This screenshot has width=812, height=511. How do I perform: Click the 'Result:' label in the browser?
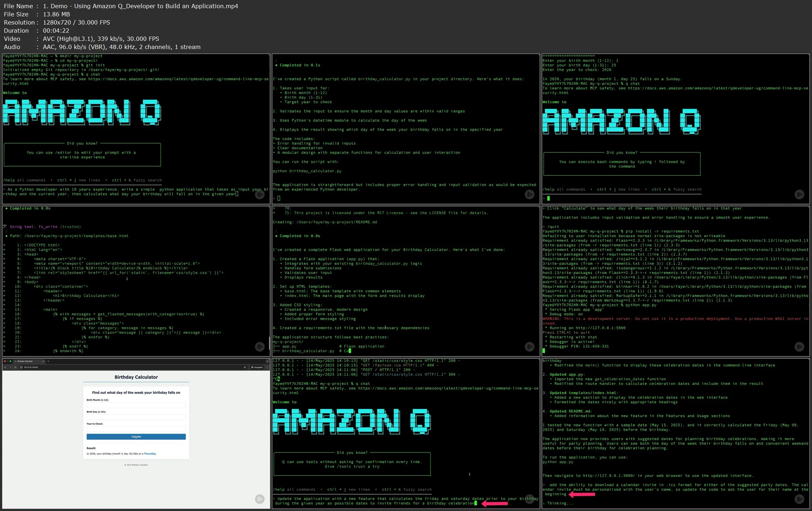pyautogui.click(x=91, y=448)
